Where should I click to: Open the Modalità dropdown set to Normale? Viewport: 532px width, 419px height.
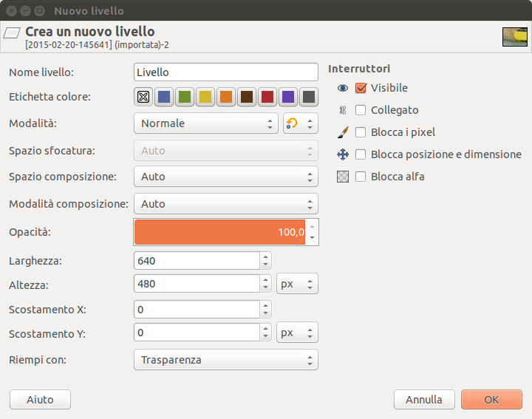pos(205,123)
